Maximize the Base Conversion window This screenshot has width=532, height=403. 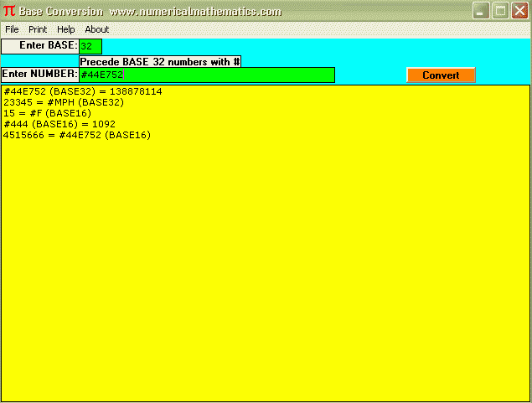500,11
